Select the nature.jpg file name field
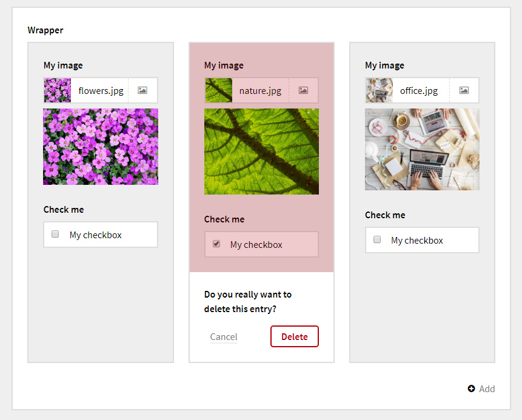Image resolution: width=522 pixels, height=420 pixels. point(260,91)
